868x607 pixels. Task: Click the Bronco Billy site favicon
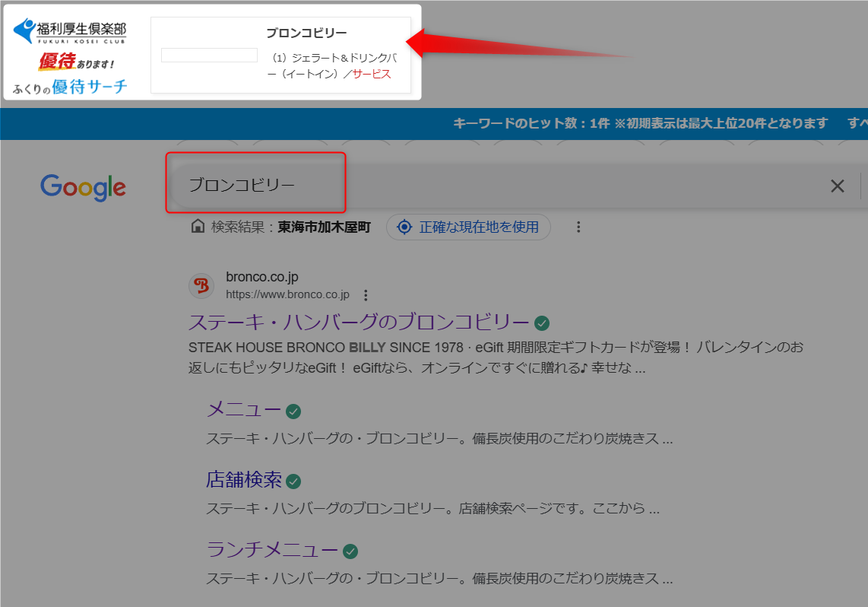pos(201,285)
